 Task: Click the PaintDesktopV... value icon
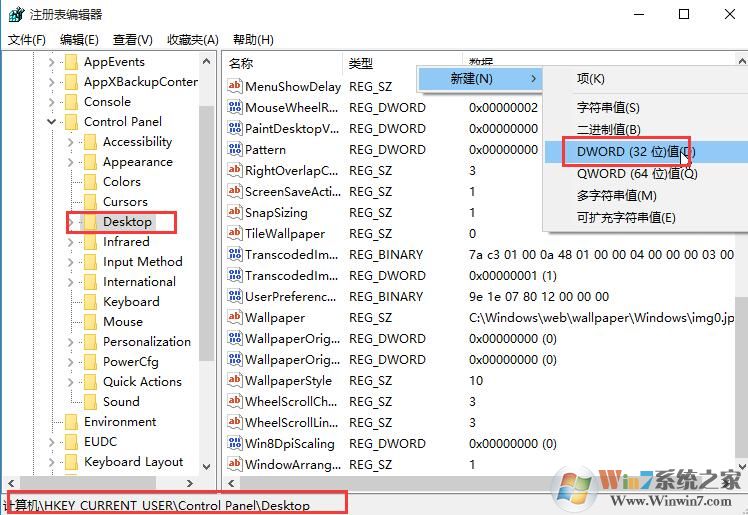(234, 128)
